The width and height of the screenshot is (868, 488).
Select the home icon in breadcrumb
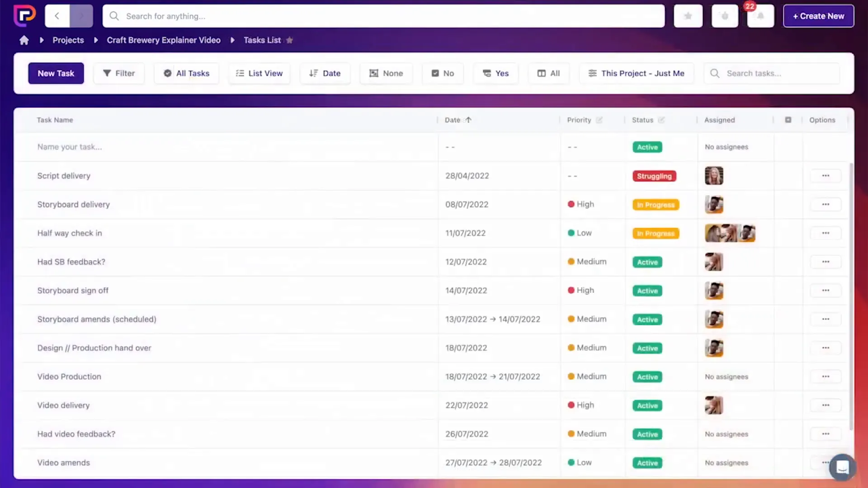(x=24, y=40)
